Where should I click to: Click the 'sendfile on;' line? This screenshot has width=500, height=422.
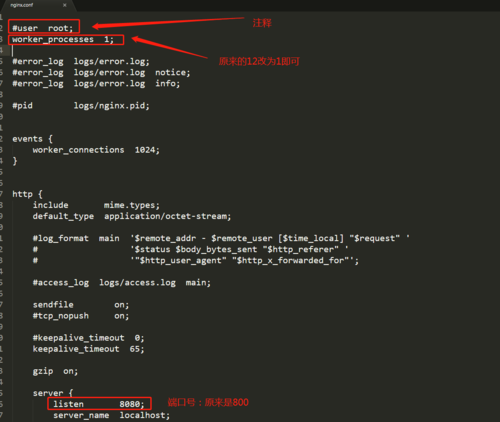click(x=81, y=305)
